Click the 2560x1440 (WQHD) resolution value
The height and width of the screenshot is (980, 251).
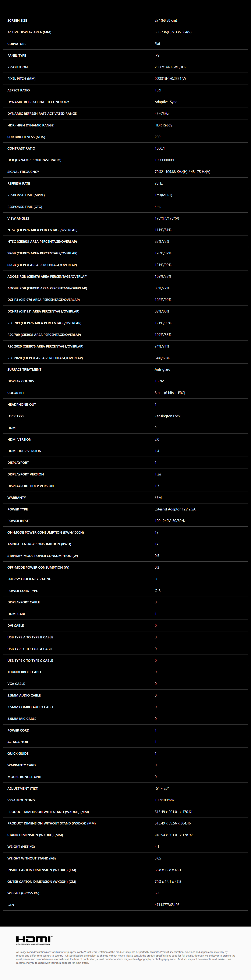pyautogui.click(x=170, y=67)
